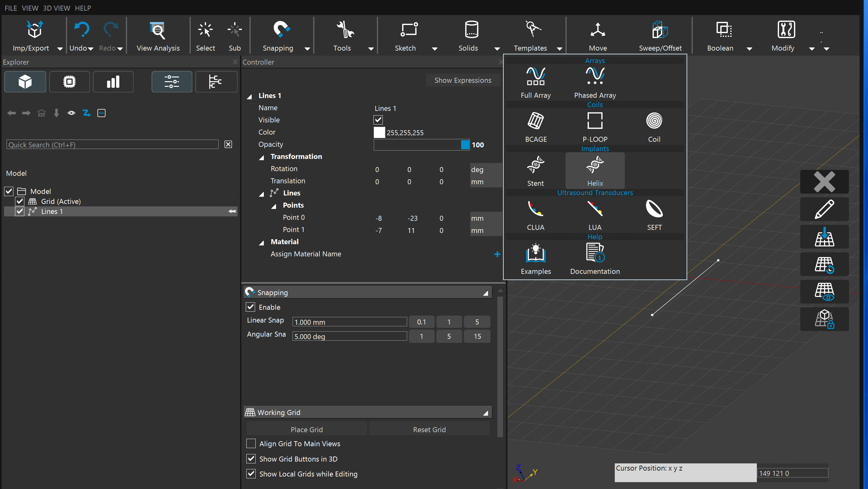Toggle visibility checkbox for Lines 1

[20, 211]
